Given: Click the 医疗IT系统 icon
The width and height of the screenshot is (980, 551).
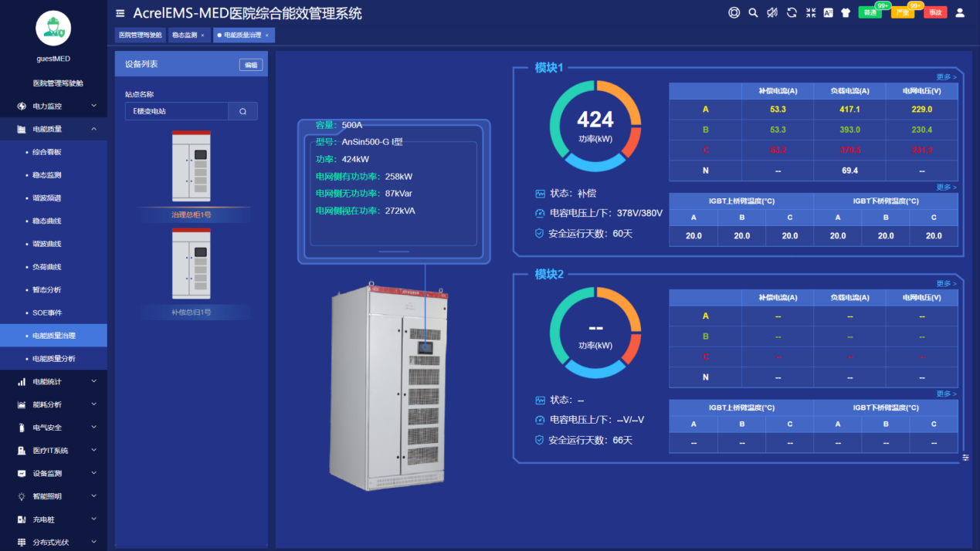Looking at the screenshot, I should 21,451.
